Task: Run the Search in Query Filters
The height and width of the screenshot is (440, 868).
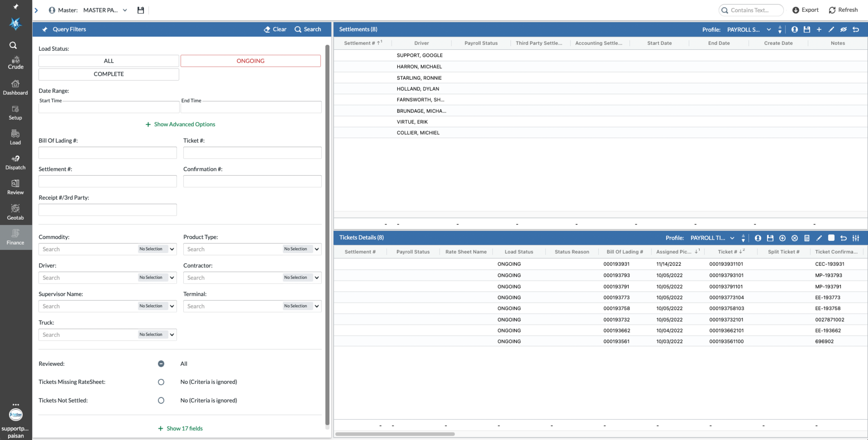Action: click(308, 29)
